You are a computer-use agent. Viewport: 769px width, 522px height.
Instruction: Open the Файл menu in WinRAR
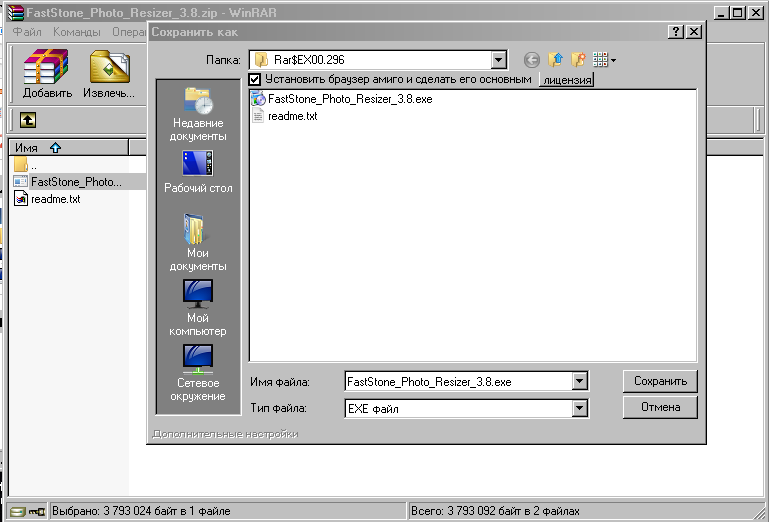coord(27,32)
